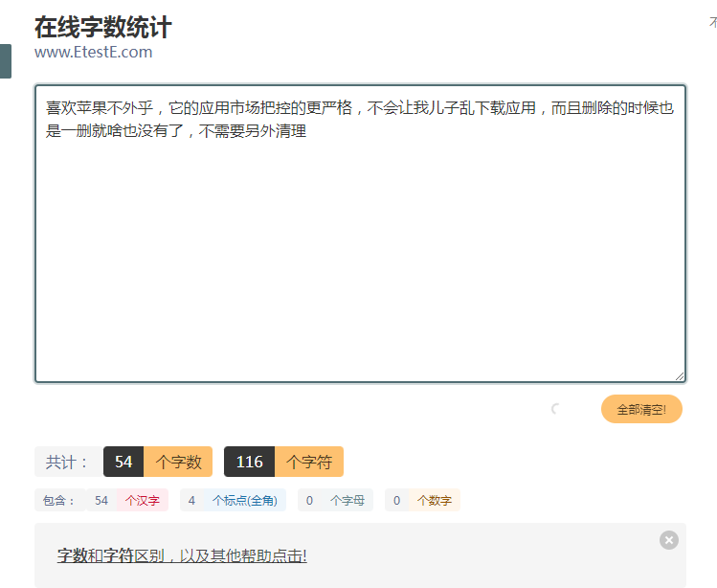Click the 116 个字符 character count badge
Image resolution: width=717 pixels, height=588 pixels.
click(283, 462)
